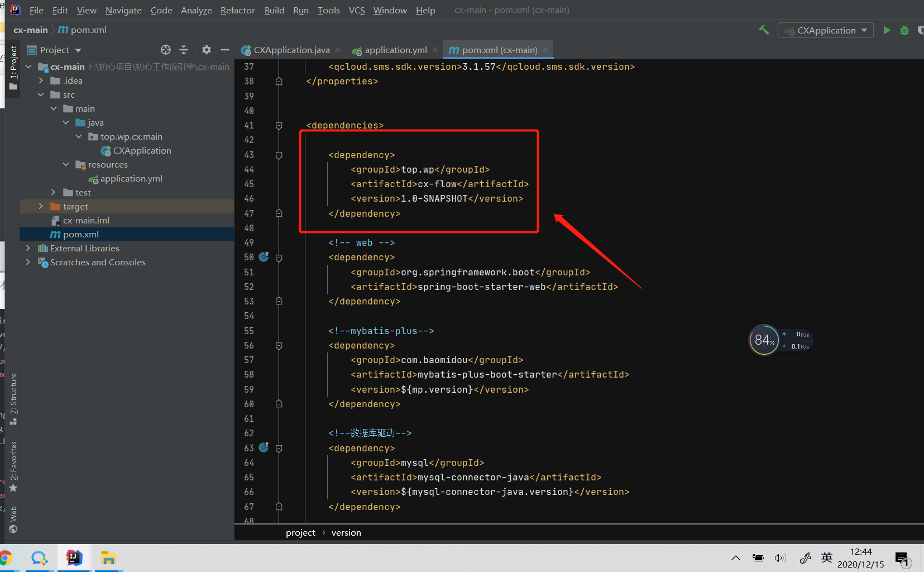Toggle the Structure tool window

pyautogui.click(x=13, y=399)
